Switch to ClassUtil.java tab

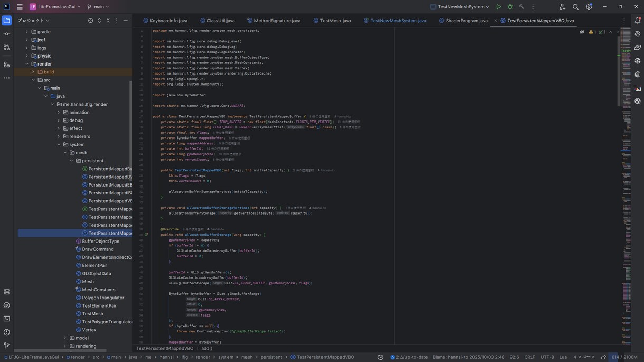(x=217, y=21)
